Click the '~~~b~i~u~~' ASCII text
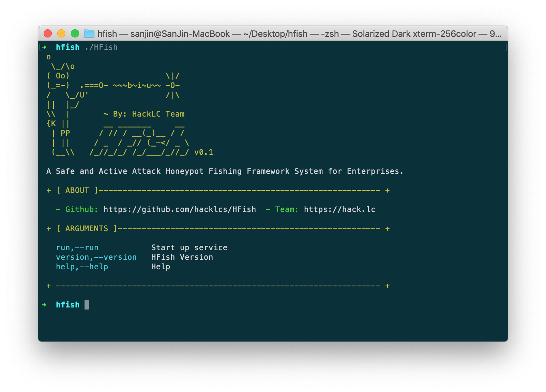This screenshot has height=392, width=546. pos(137,85)
